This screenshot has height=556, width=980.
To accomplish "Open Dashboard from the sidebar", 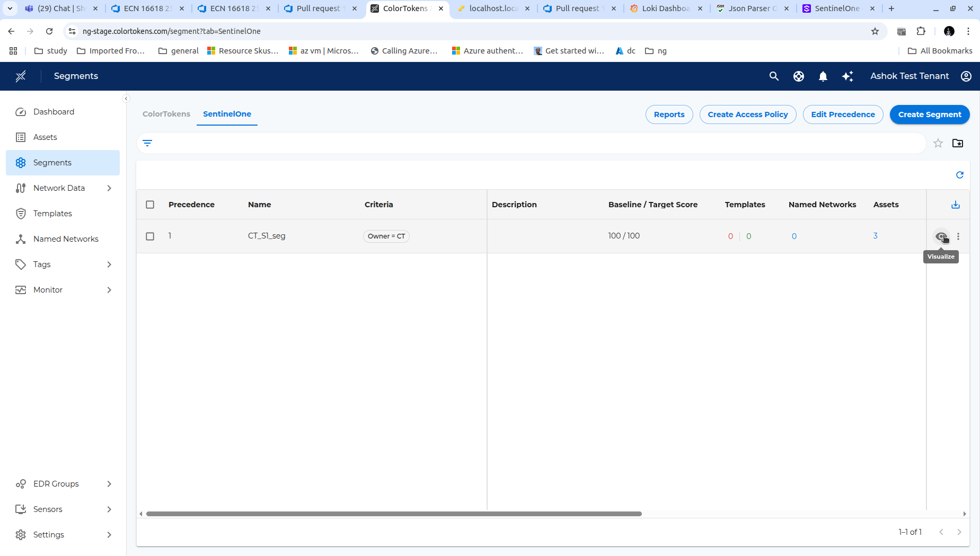I will pyautogui.click(x=54, y=112).
